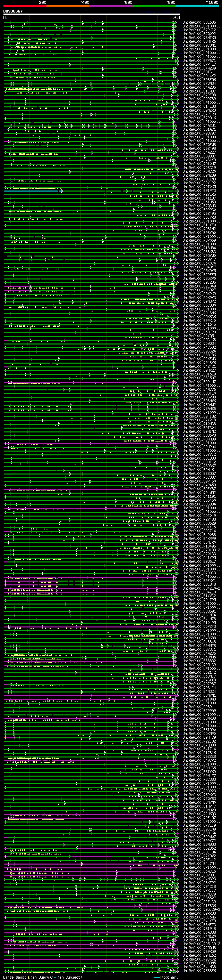The width and height of the screenshot is (222, 980).
Task: Select the UniRef100_Q10MG8 label
Action: tap(199, 424)
